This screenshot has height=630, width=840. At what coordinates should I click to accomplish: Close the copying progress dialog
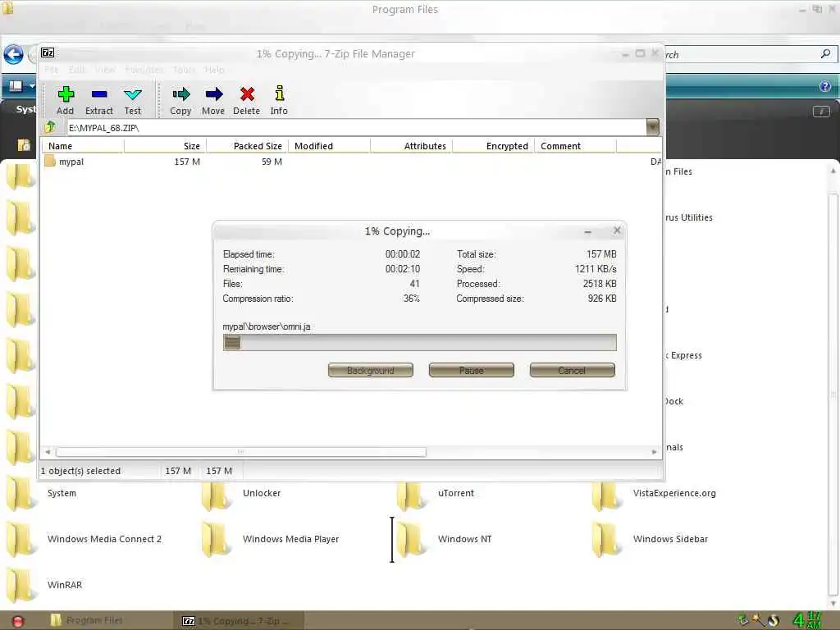[617, 231]
